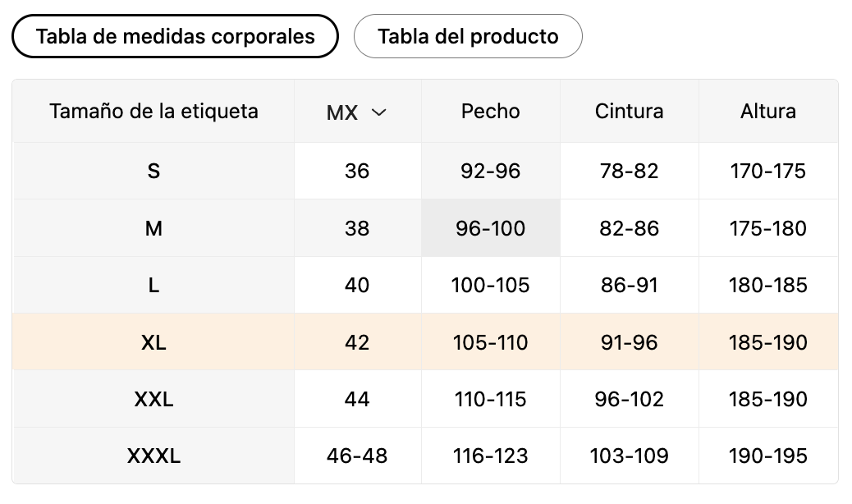
Task: Click the Pecho column header
Action: click(x=491, y=112)
